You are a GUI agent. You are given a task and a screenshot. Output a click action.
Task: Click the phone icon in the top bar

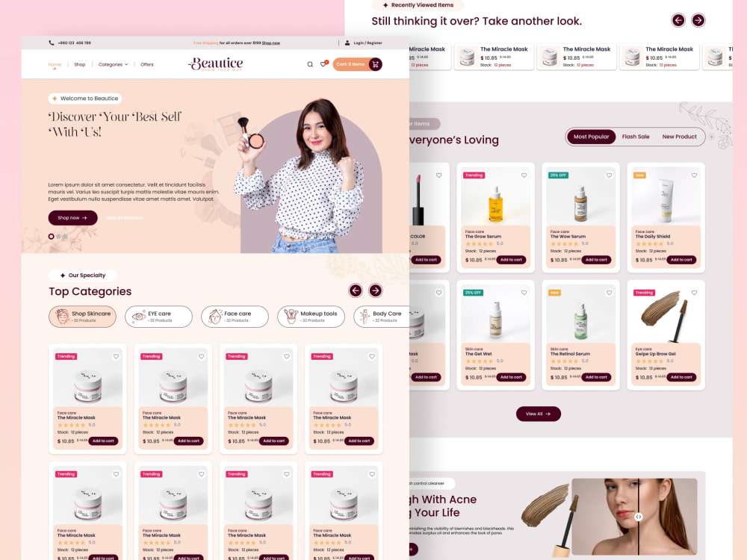[x=52, y=43]
